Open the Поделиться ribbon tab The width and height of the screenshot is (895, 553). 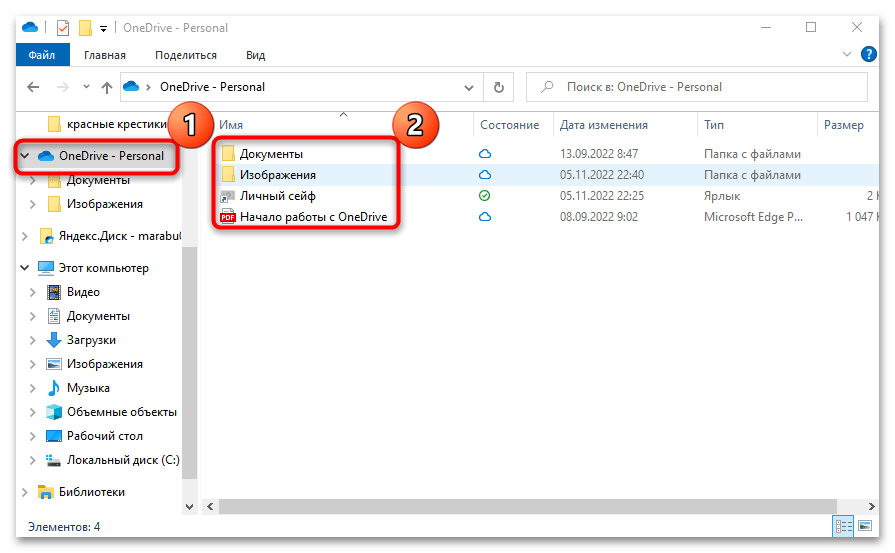(x=186, y=56)
